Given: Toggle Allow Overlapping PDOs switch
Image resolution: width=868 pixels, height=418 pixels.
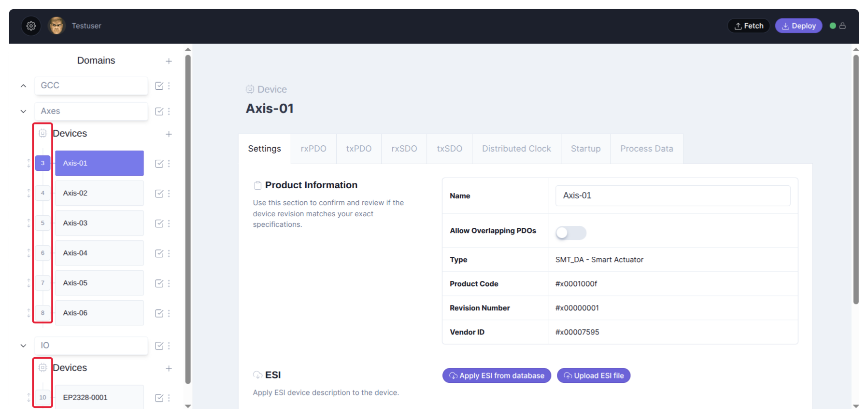Looking at the screenshot, I should 570,233.
